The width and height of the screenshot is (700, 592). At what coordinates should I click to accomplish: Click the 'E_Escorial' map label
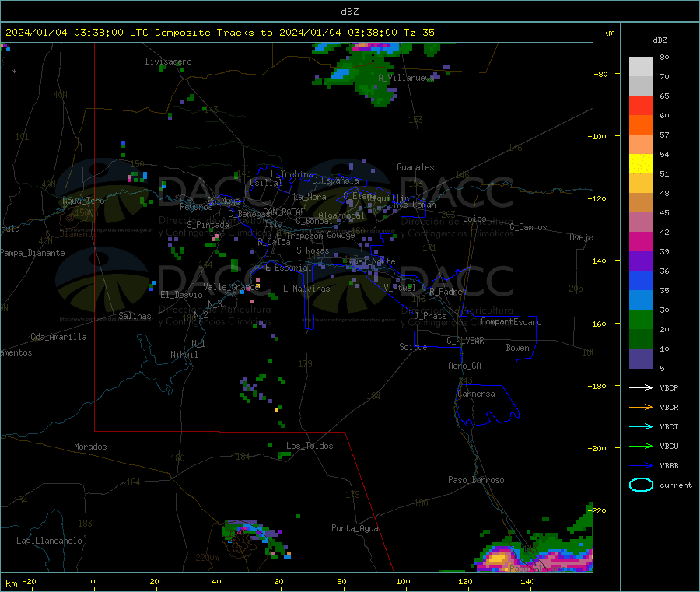click(x=288, y=268)
